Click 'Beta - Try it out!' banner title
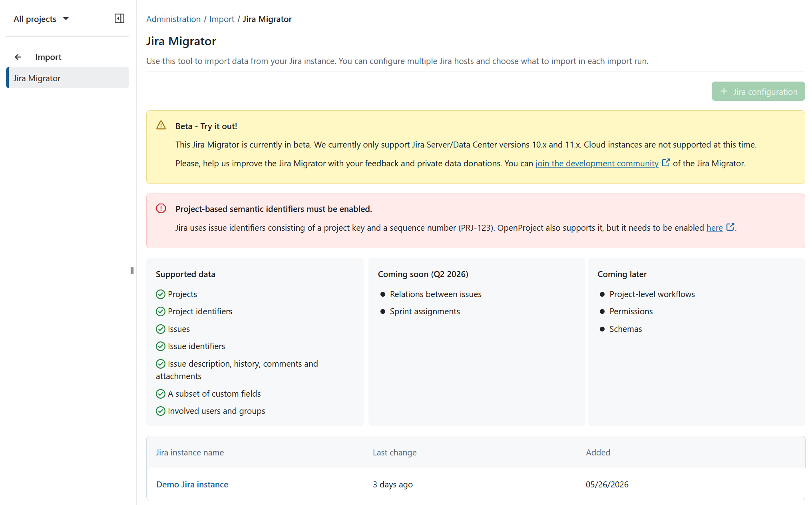 pos(206,126)
